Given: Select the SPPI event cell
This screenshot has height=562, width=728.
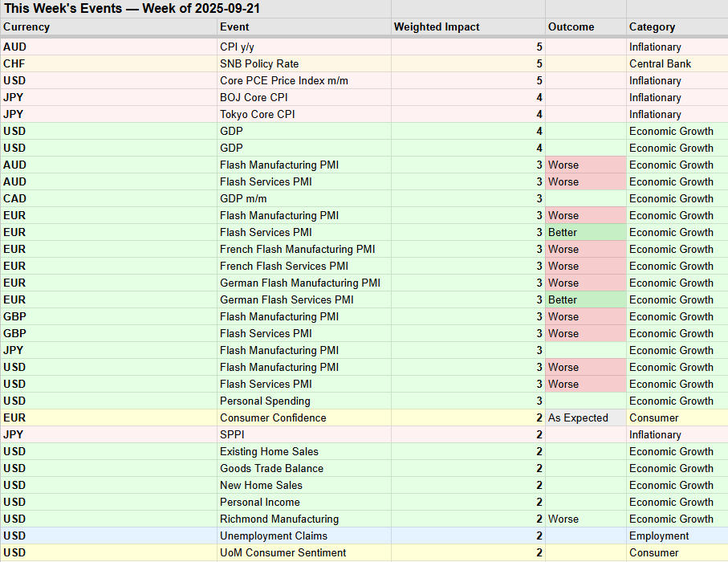Looking at the screenshot, I should (x=233, y=434).
